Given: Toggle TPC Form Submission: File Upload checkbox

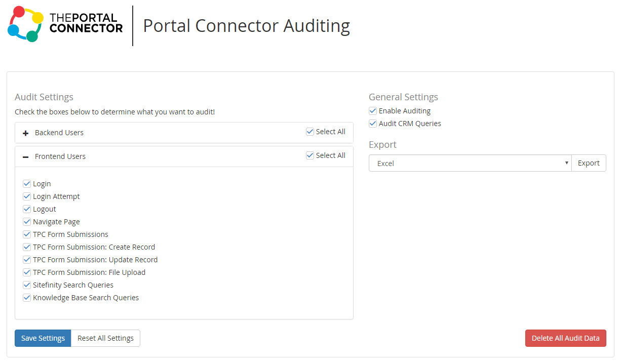Looking at the screenshot, I should click(x=27, y=272).
